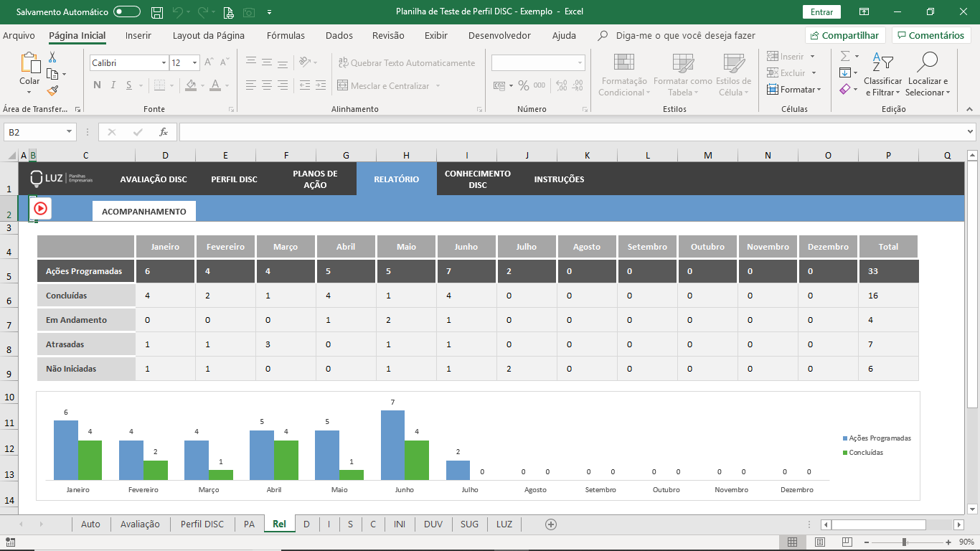The height and width of the screenshot is (551, 980).
Task: Open the Fórmulas ribbon tab
Action: point(286,35)
